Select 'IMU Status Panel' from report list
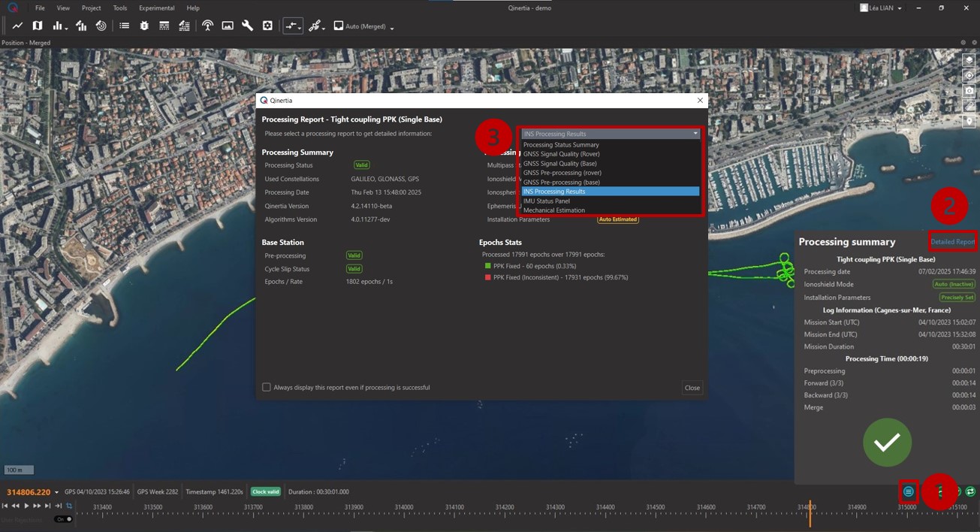 tap(547, 201)
